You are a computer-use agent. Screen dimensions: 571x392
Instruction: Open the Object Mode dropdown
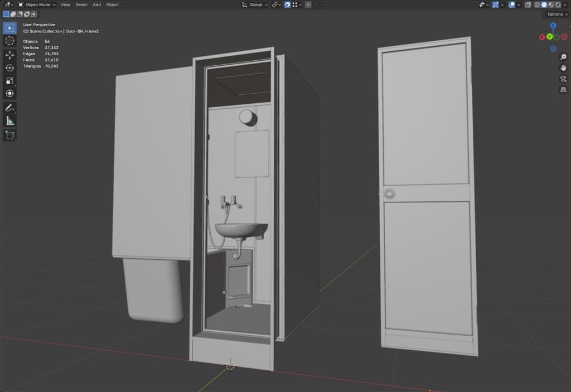point(37,4)
